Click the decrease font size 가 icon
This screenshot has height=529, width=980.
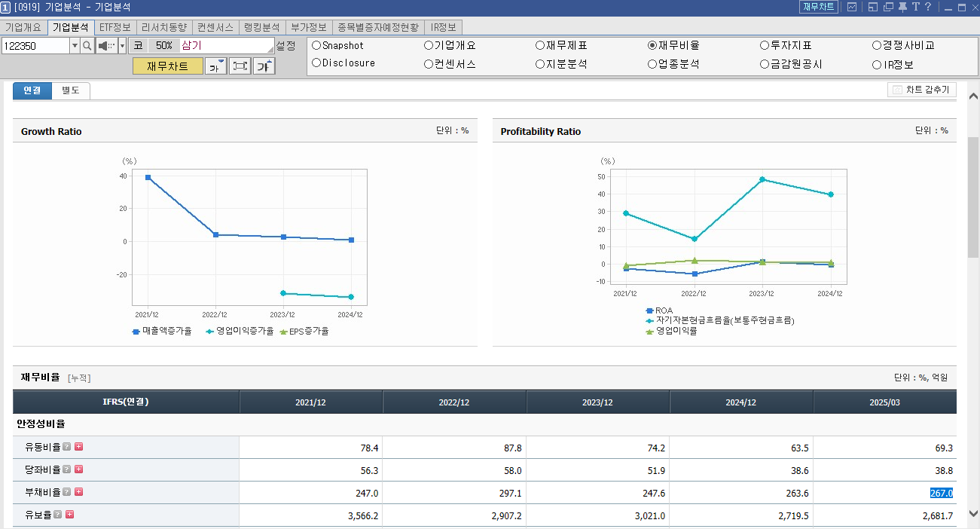click(215, 66)
